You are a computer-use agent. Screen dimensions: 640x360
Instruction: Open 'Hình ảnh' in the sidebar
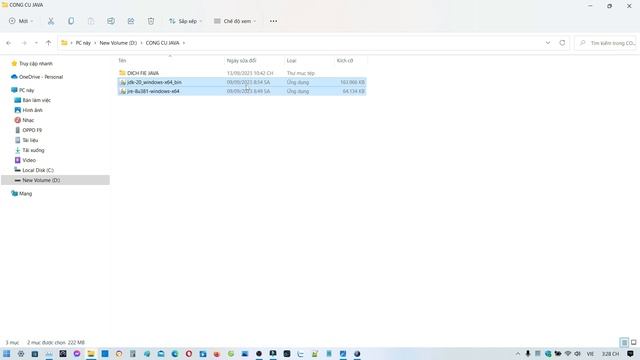point(32,110)
